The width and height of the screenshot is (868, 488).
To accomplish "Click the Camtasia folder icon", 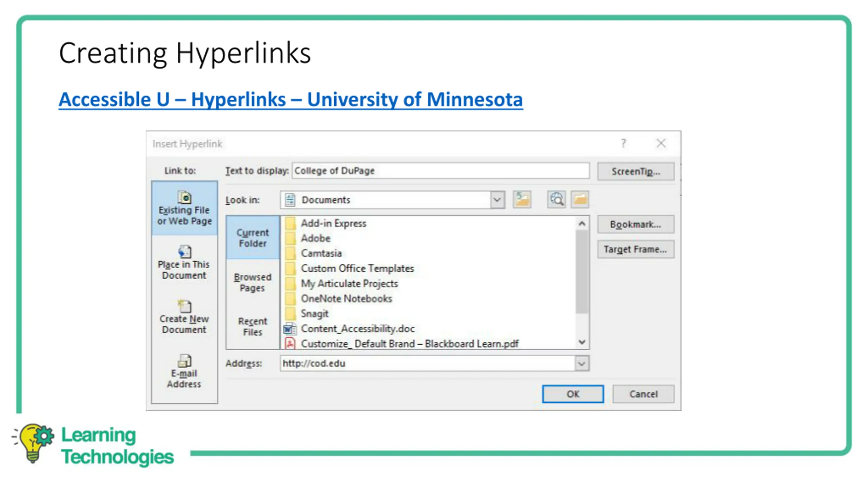I will pos(290,253).
